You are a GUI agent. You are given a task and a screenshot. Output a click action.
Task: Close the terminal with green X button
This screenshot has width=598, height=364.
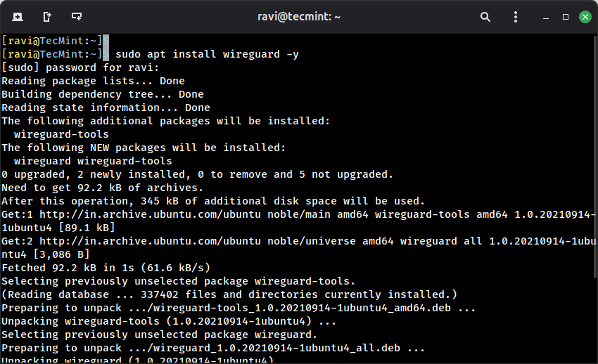click(584, 16)
